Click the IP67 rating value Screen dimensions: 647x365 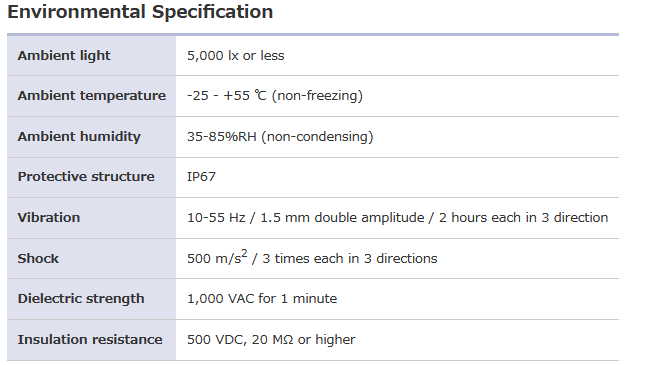tap(201, 177)
